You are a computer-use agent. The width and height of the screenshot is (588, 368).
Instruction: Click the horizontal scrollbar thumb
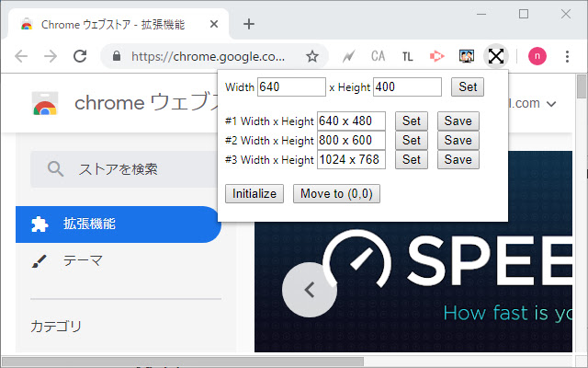183,362
